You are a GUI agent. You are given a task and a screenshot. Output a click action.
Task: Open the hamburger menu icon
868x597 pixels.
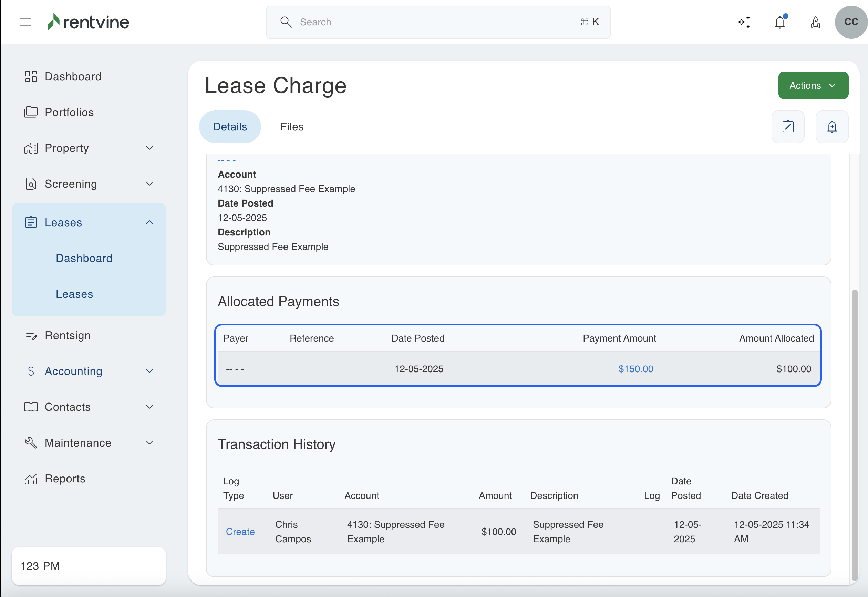click(x=25, y=22)
